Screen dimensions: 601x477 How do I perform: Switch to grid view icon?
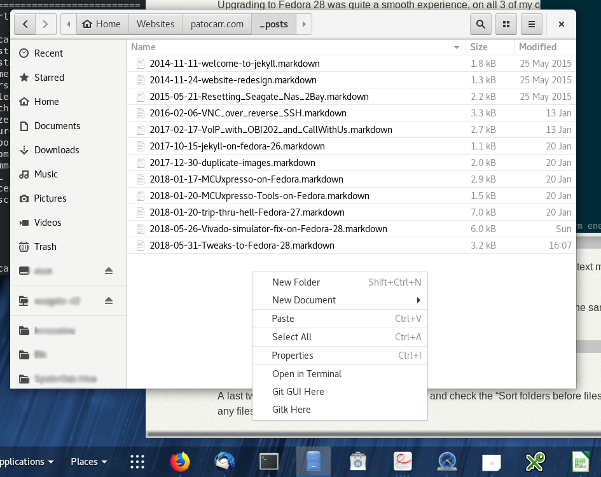506,24
